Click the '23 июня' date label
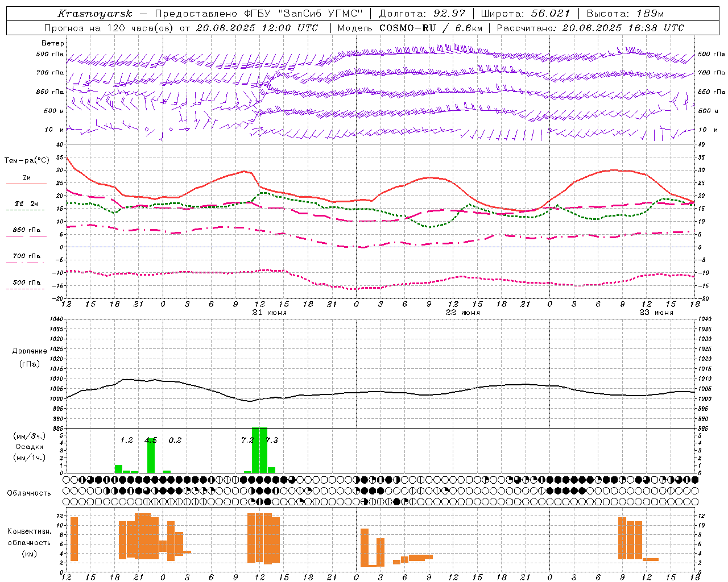Viewport: 728px width, 582px height. 656,312
